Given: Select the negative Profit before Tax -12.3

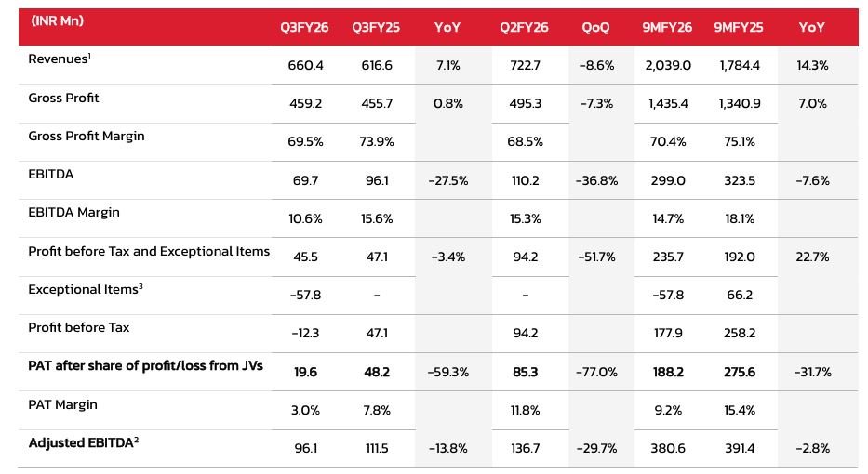Looking at the screenshot, I should pyautogui.click(x=304, y=334).
